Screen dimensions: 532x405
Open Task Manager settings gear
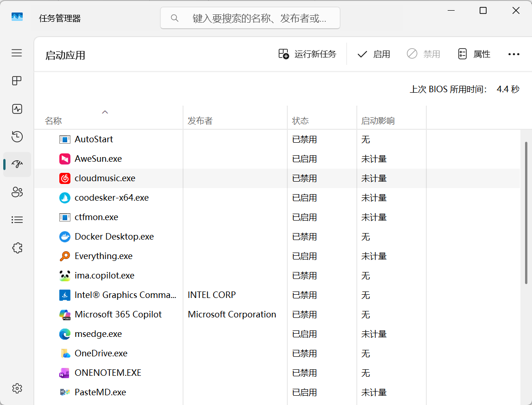coord(17,388)
